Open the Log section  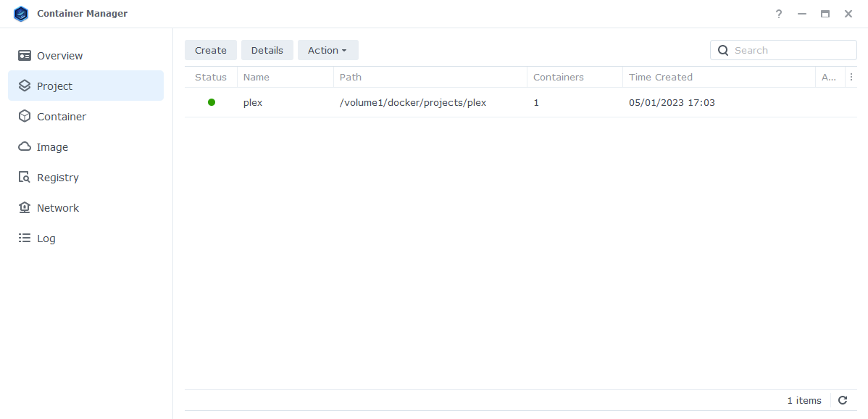click(46, 238)
